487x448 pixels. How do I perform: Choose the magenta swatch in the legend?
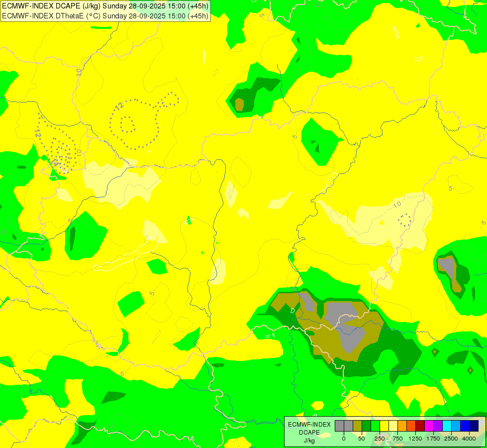pyautogui.click(x=429, y=426)
